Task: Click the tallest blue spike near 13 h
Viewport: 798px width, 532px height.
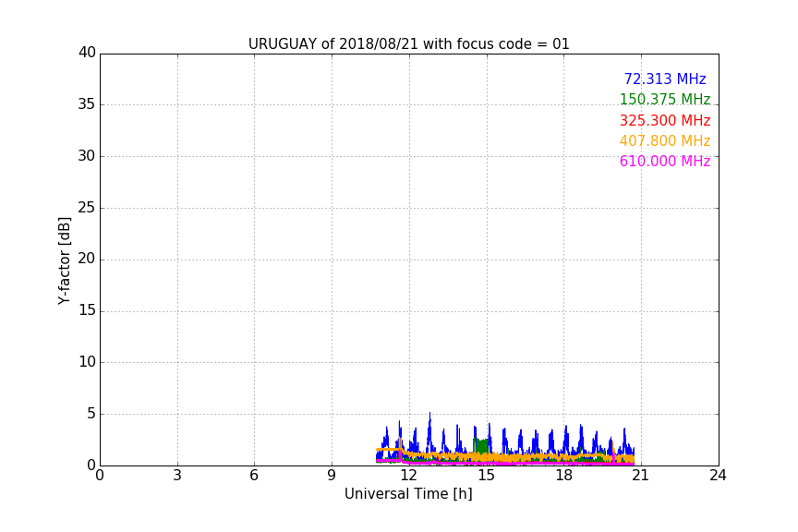Action: [429, 430]
